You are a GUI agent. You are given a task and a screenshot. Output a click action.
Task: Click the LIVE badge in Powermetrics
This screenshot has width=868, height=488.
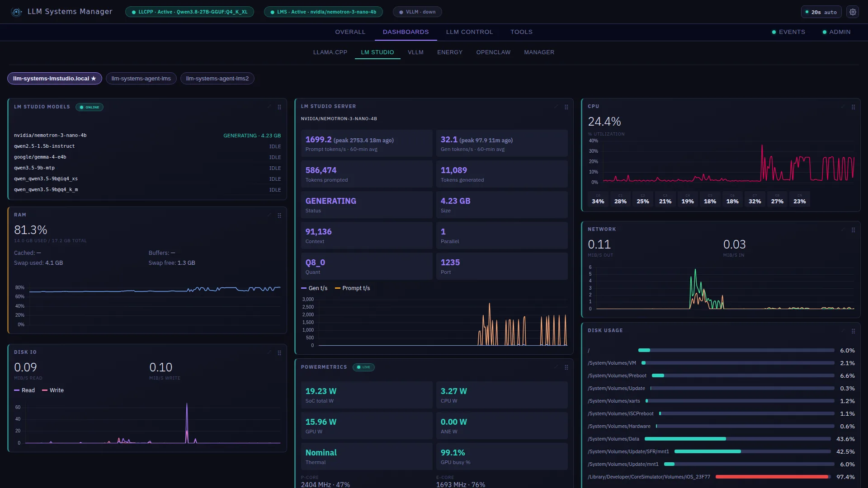363,367
